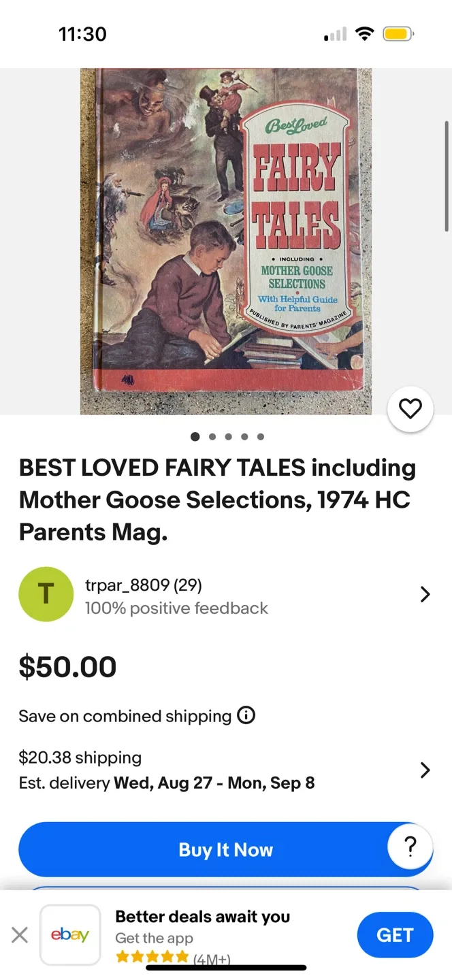Open seller profile trpar_8809
The height and width of the screenshot is (980, 452).
(x=143, y=585)
